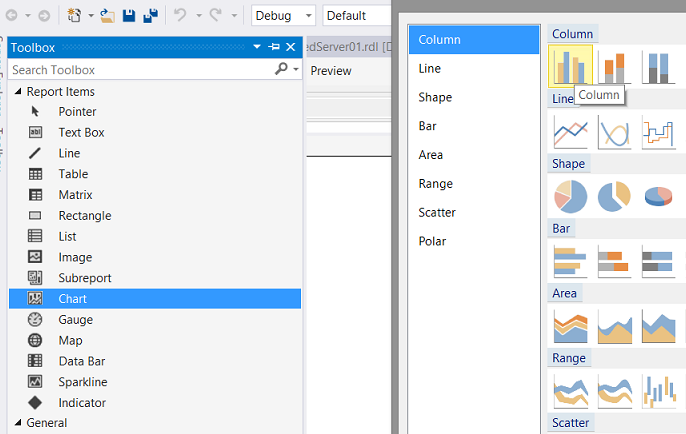
Task: Choose the Line report item in Toolbox
Action: tap(155, 153)
